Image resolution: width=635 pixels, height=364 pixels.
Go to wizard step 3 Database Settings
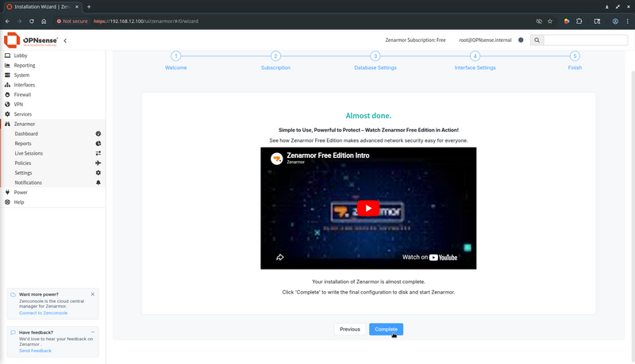[375, 60]
